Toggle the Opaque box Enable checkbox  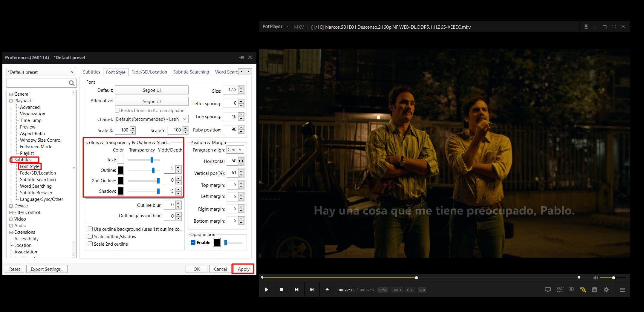[193, 242]
